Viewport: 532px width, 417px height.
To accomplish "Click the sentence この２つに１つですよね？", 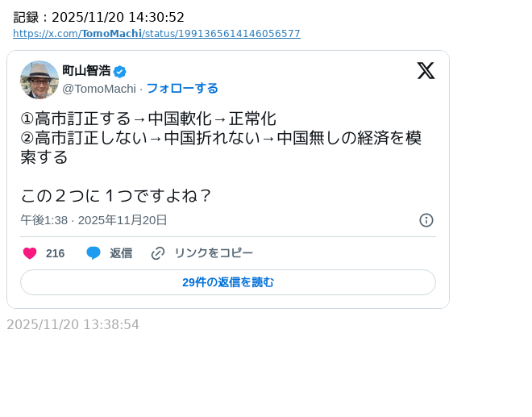I will click(x=116, y=196).
